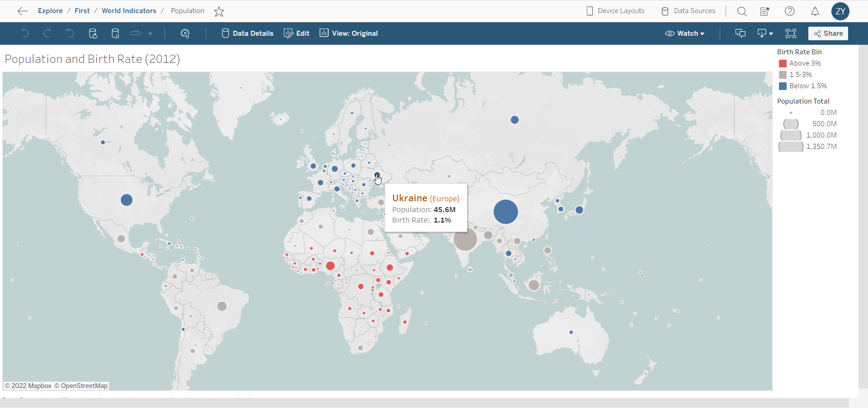This screenshot has height=408, width=868.
Task: Click the search icon in the header
Action: click(742, 11)
